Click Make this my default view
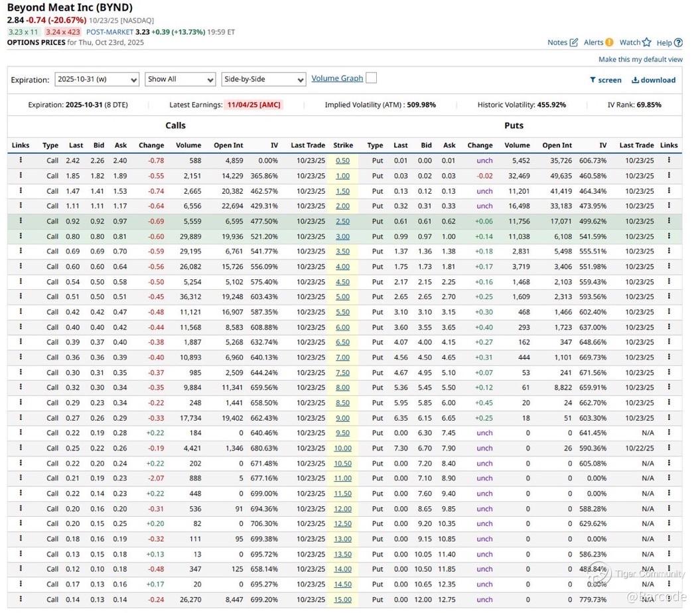 [640, 60]
